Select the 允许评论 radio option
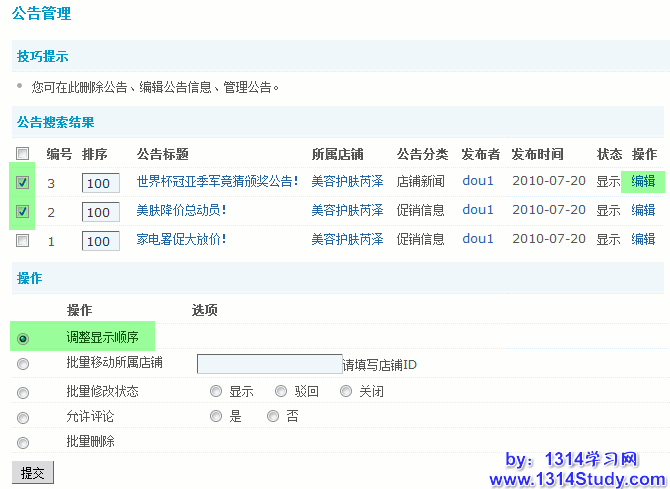 [x=23, y=417]
